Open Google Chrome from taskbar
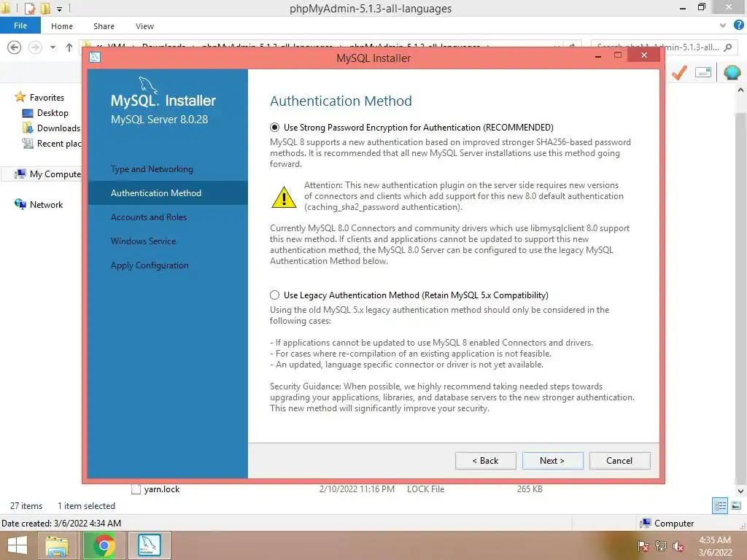This screenshot has height=560, width=747. pyautogui.click(x=104, y=545)
